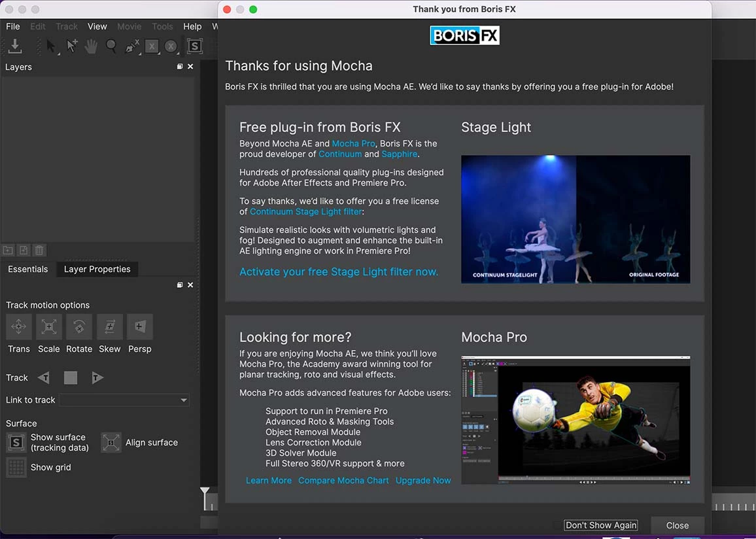Viewport: 756px width, 539px height.
Task: Toggle Scale track motion option
Action: [48, 327]
